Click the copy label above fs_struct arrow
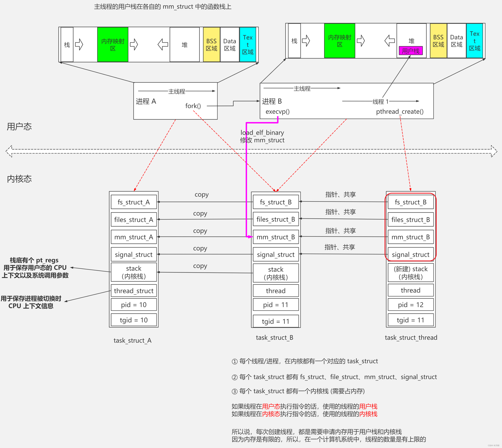This screenshot has width=502, height=448. (202, 194)
